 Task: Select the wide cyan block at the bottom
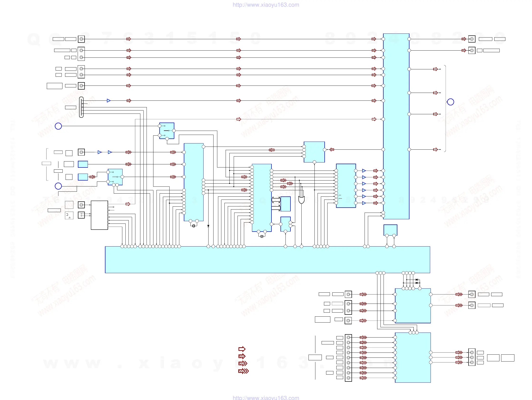coord(267,260)
